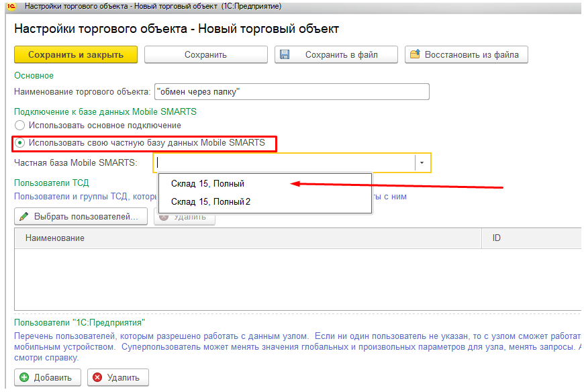This screenshot has width=584, height=392.
Task: Click the Подключение к базе данных Mobile SMARTS heading
Action: (105, 111)
